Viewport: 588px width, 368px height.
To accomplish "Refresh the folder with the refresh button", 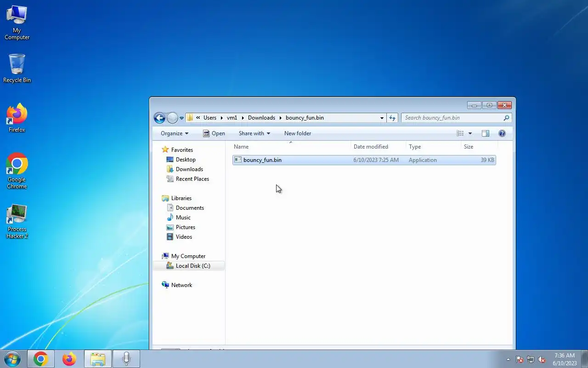I will 392,118.
